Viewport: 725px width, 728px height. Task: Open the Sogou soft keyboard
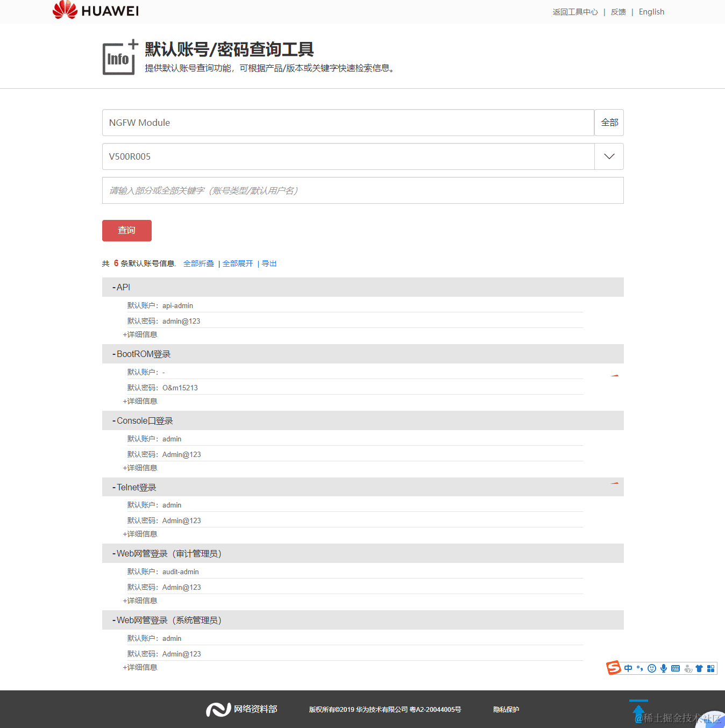point(676,668)
